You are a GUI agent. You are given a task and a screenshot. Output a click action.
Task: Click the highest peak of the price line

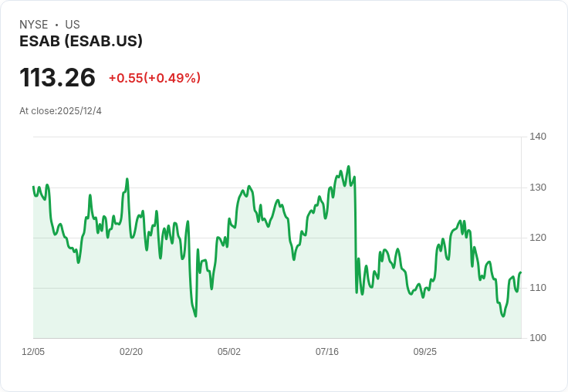coord(348,167)
